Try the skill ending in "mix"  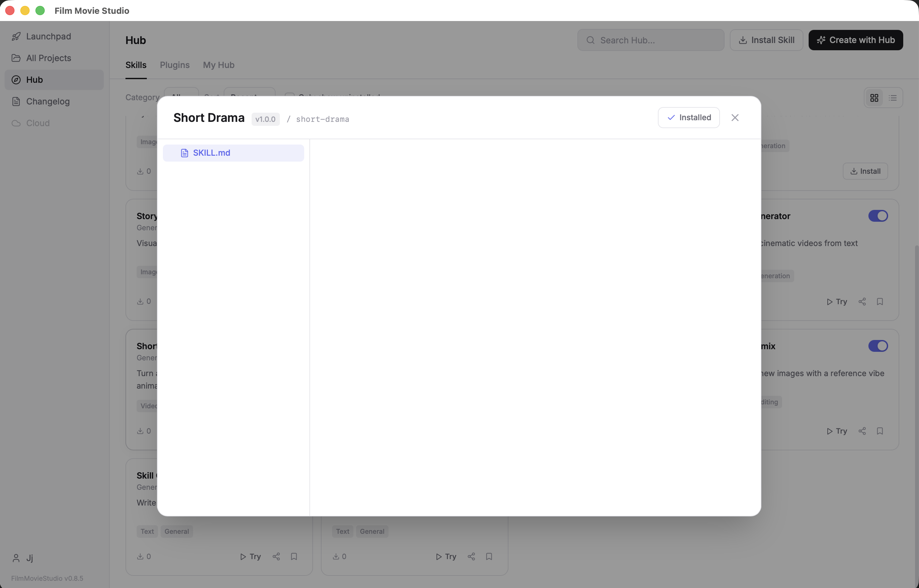tap(836, 431)
